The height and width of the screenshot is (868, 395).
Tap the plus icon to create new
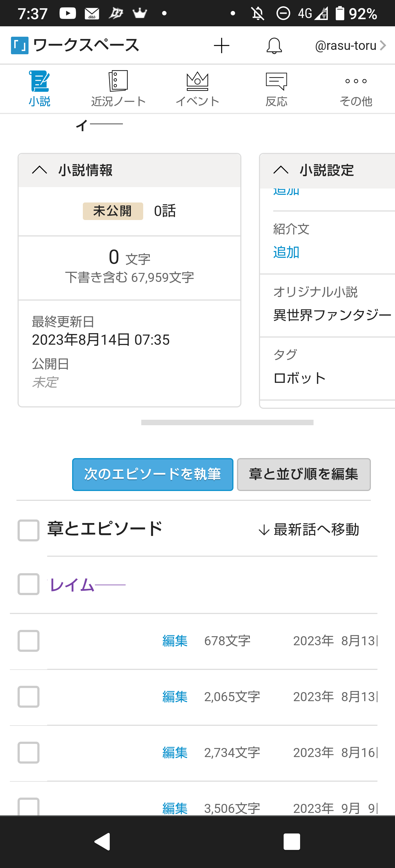[x=222, y=45]
